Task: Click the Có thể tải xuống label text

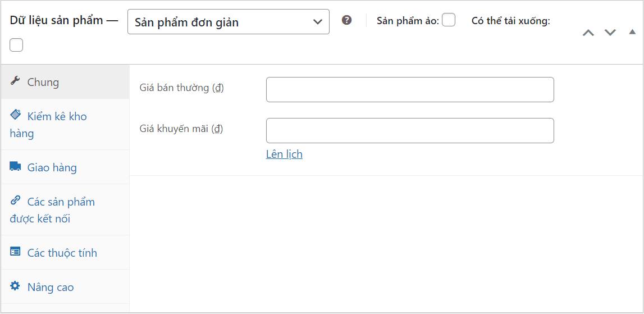Action: [x=511, y=21]
